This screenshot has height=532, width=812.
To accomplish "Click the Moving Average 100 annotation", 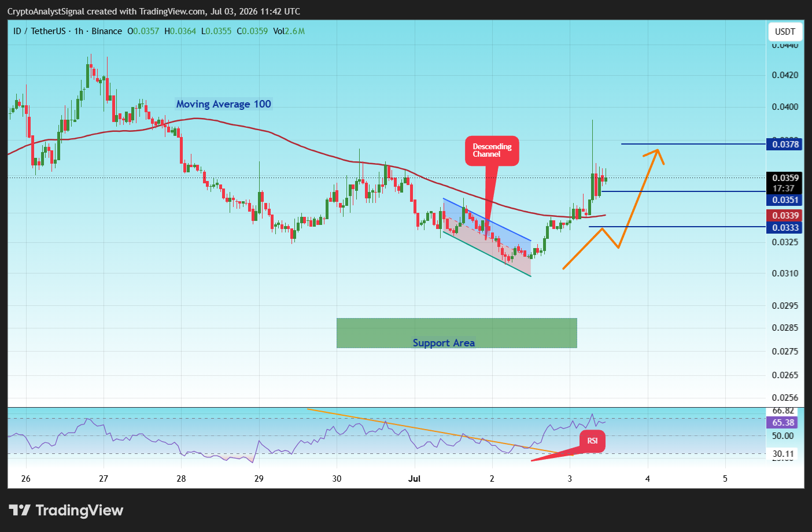I will tap(224, 104).
